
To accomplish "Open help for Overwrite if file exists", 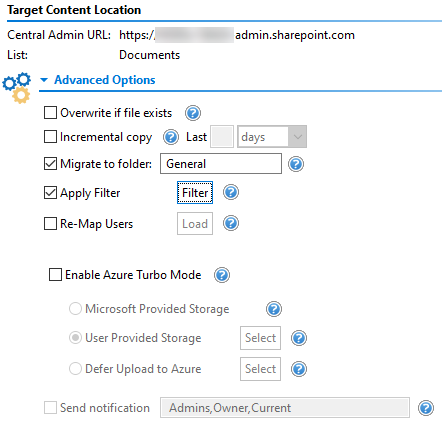I will (193, 113).
